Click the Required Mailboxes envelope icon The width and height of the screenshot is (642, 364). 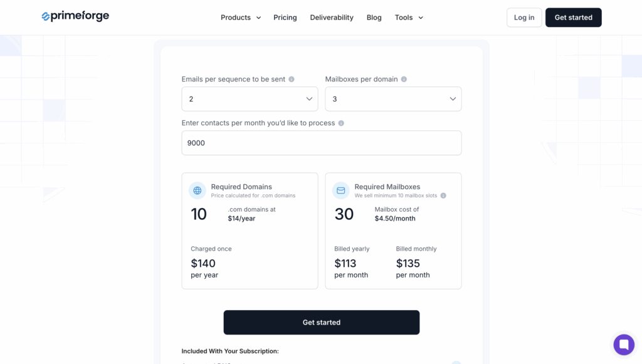(x=341, y=190)
